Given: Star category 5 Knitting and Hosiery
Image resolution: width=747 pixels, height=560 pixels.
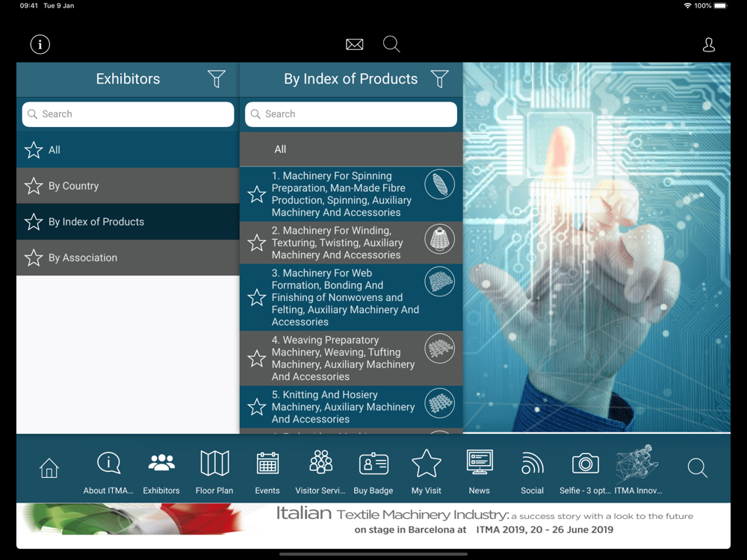Looking at the screenshot, I should 257,407.
